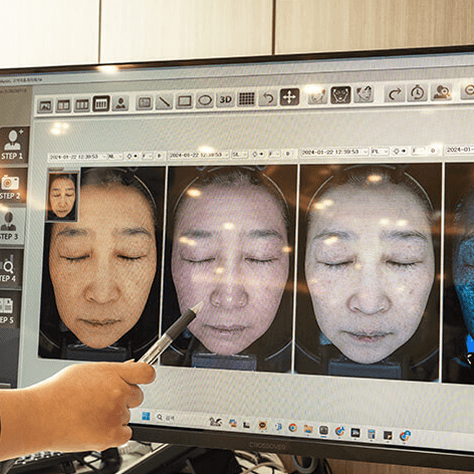Switch to three-panel comparison layout
The image size is (474, 474).
coord(82,105)
